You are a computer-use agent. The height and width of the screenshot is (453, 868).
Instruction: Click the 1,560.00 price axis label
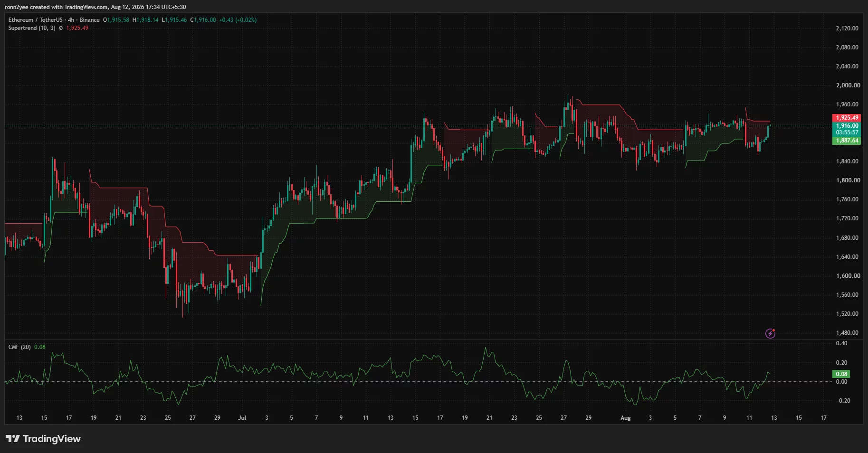tap(847, 295)
